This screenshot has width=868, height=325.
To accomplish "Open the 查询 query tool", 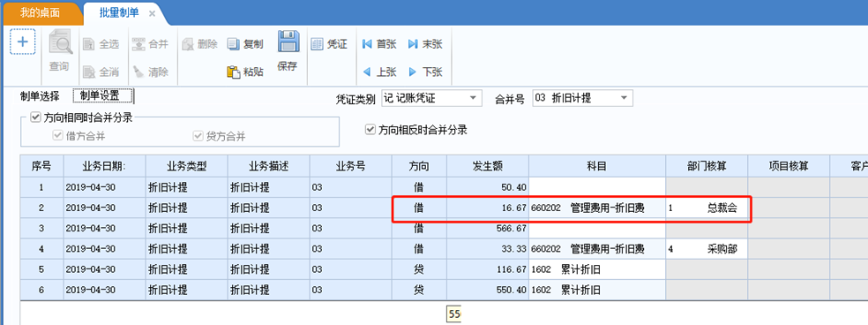I will (60, 51).
